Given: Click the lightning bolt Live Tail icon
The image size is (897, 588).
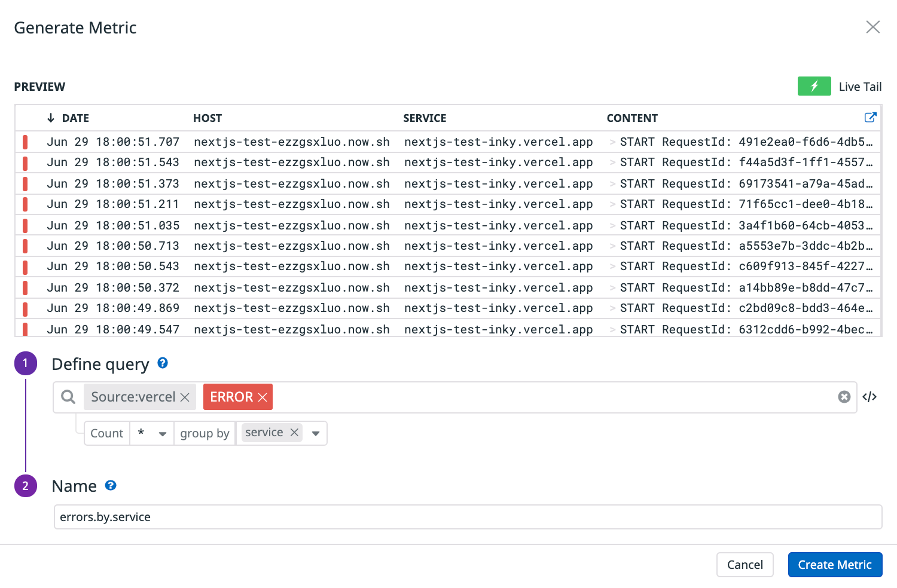Looking at the screenshot, I should tap(814, 86).
